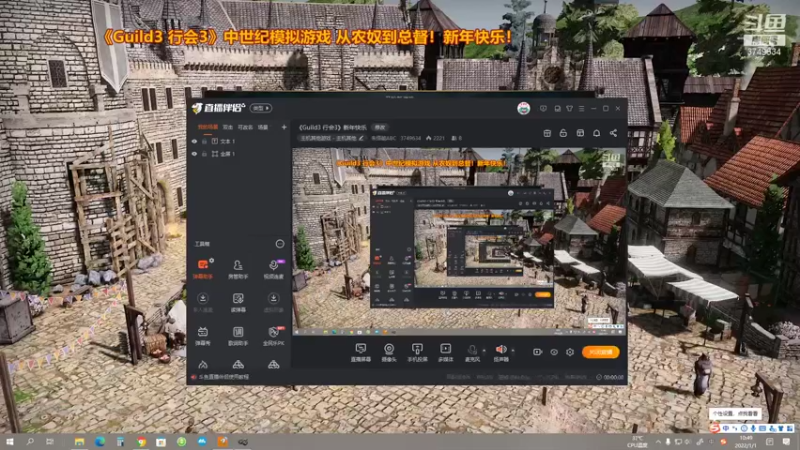
Task: Show hidden system tray icons chevron
Action: [x=658, y=441]
